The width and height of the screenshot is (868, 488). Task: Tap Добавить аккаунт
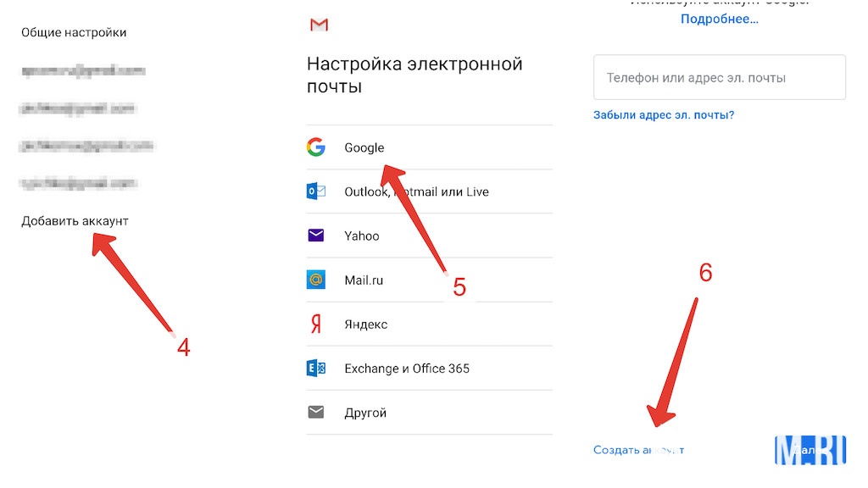pyautogui.click(x=75, y=221)
